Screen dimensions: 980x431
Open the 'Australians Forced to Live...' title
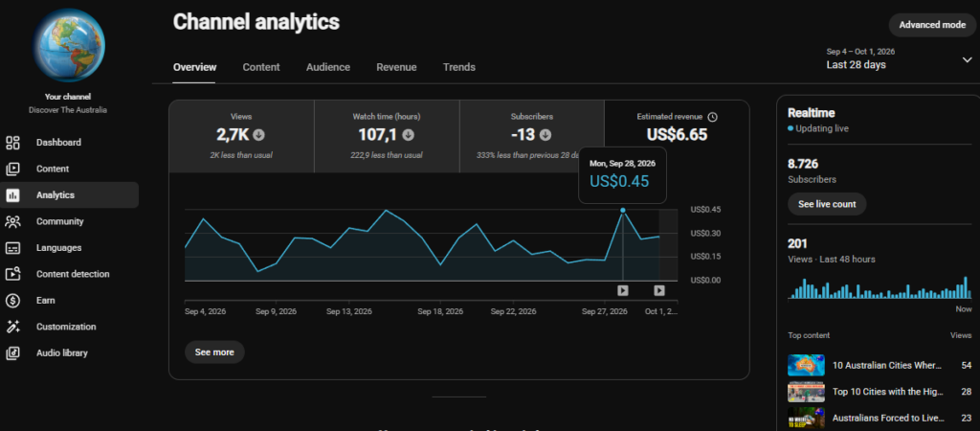pos(888,418)
